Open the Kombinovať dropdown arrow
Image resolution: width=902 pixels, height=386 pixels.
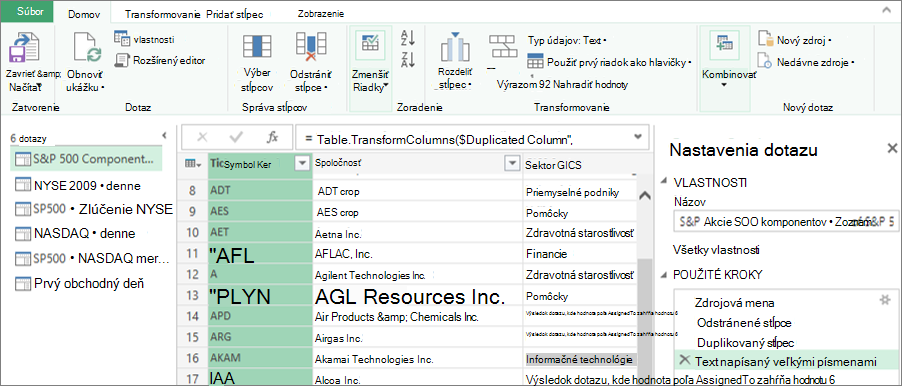pos(724,85)
